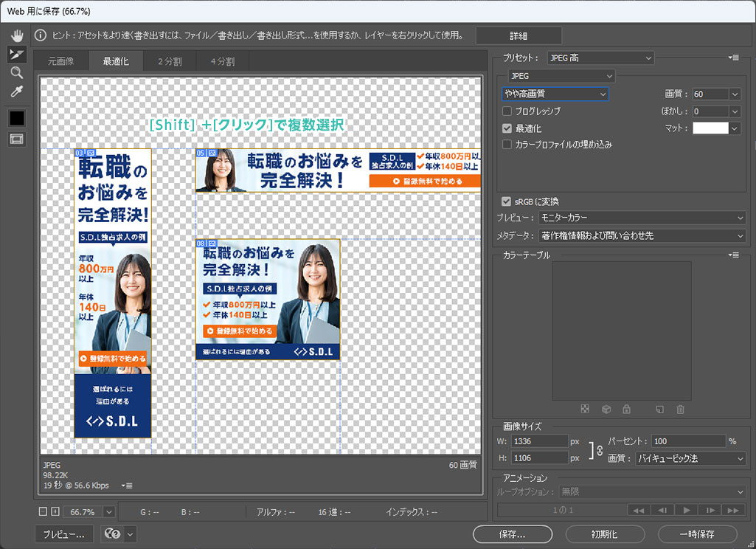Enable カラープロファイルの埋め込み checkbox

(x=507, y=145)
